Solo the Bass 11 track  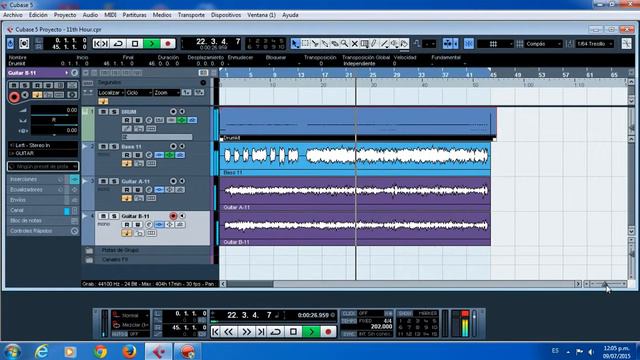[x=114, y=147]
